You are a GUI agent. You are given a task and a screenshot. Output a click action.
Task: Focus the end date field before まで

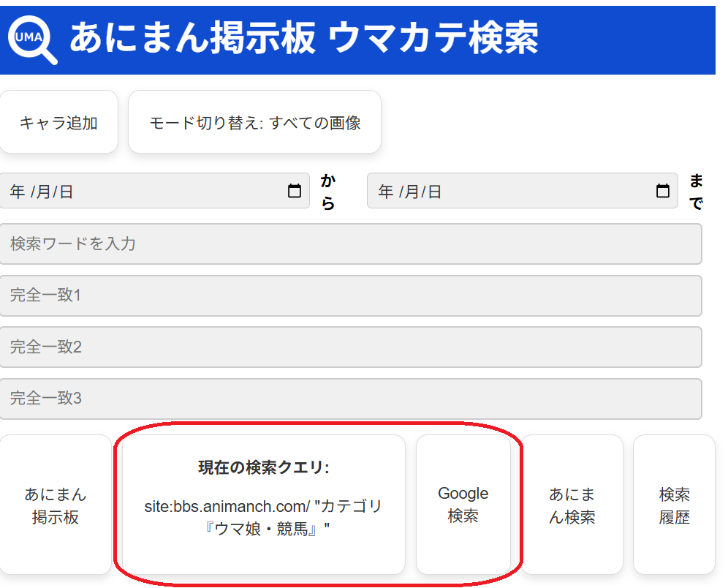tap(523, 191)
